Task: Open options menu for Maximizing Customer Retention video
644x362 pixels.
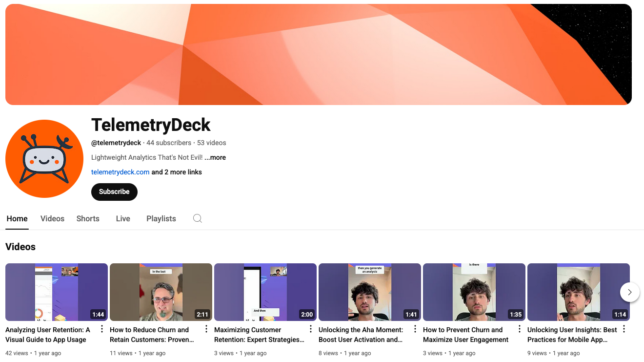Action: point(311,329)
